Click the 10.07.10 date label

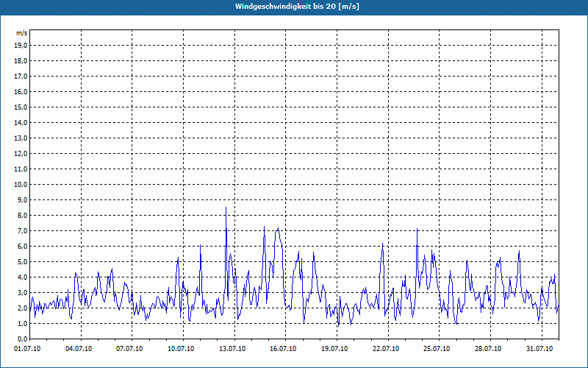pos(181,349)
